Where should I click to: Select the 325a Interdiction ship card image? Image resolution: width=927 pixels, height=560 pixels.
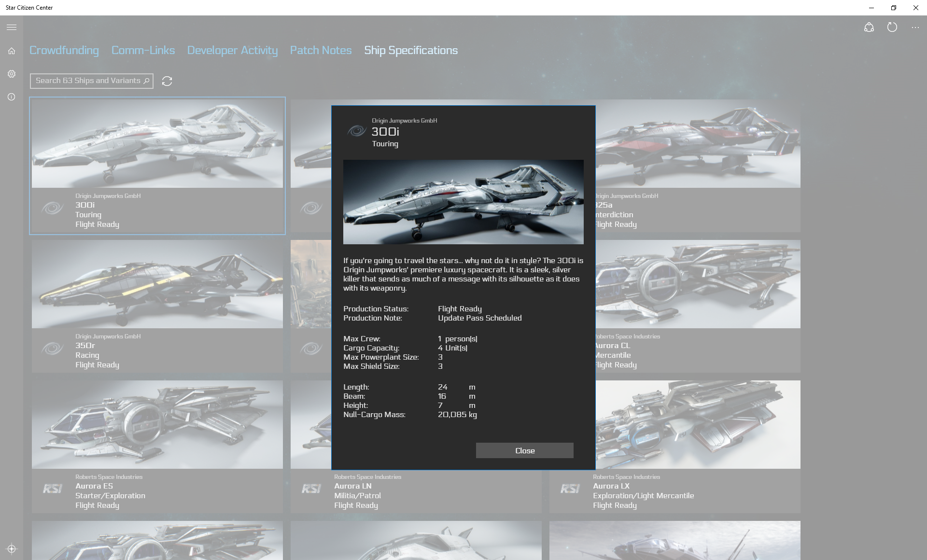698,143
